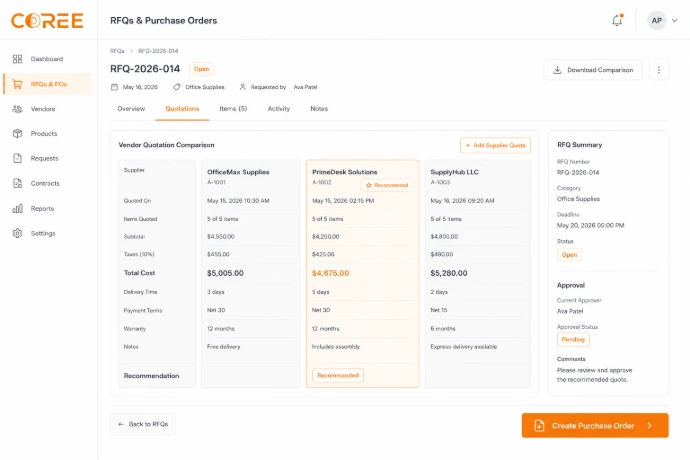Viewport: 690px width, 460px height.
Task: Click Create Purchase Order button
Action: (x=595, y=426)
